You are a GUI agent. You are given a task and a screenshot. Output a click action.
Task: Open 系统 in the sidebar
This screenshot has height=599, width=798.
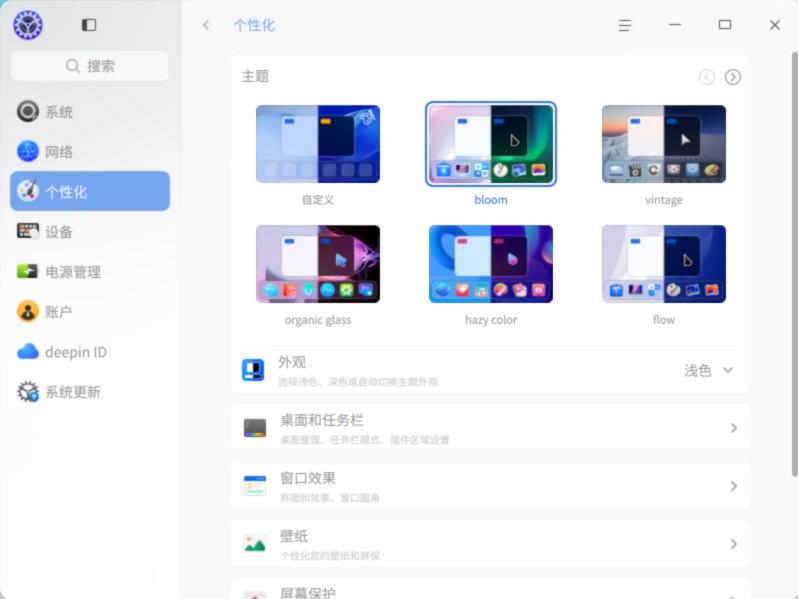coord(90,111)
